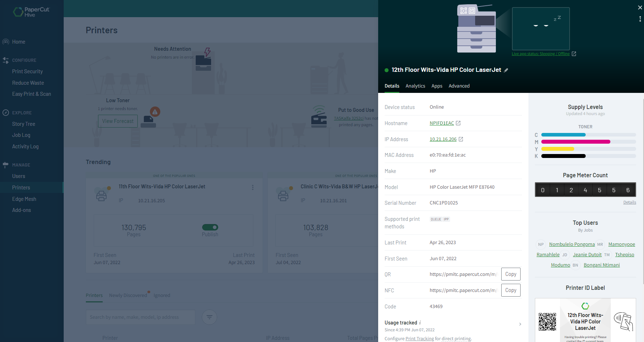This screenshot has height=342, width=644.
Task: Click the JD avatar for Jeanie Dutoit
Action: click(x=565, y=255)
